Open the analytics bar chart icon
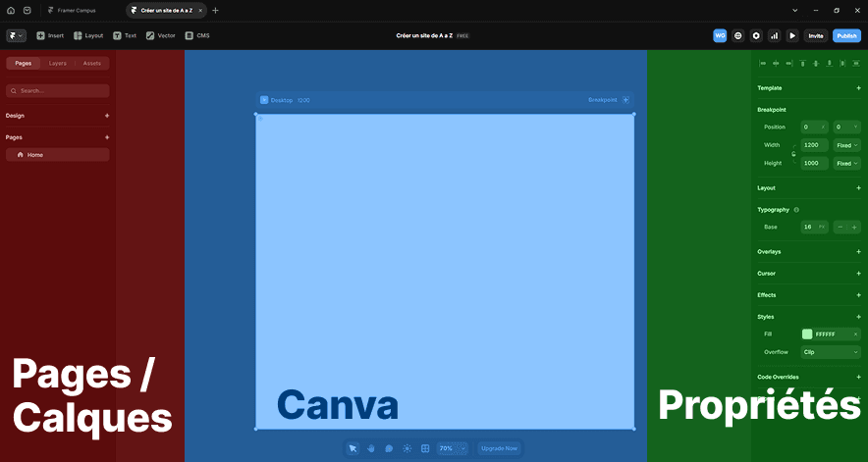Viewport: 868px width, 462px height. tap(775, 35)
